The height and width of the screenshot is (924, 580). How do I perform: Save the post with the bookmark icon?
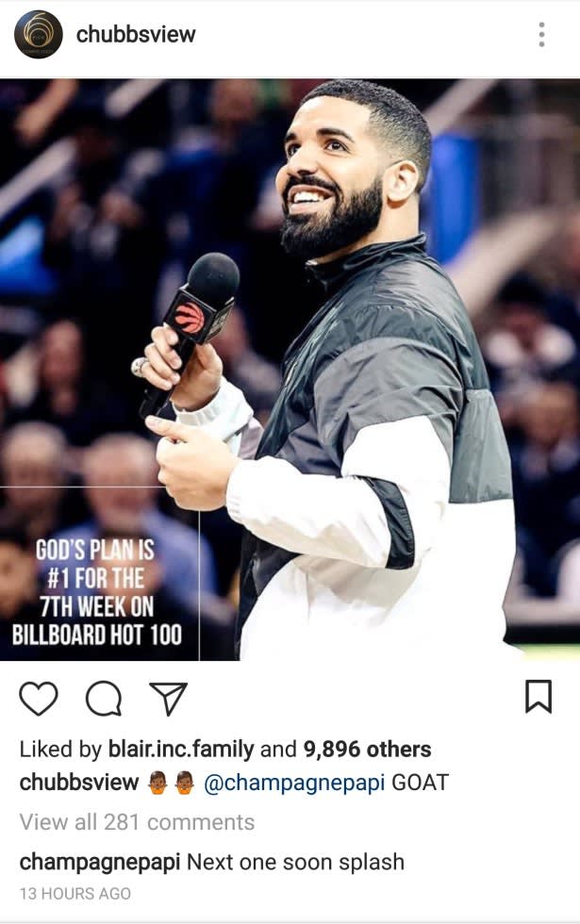(539, 697)
